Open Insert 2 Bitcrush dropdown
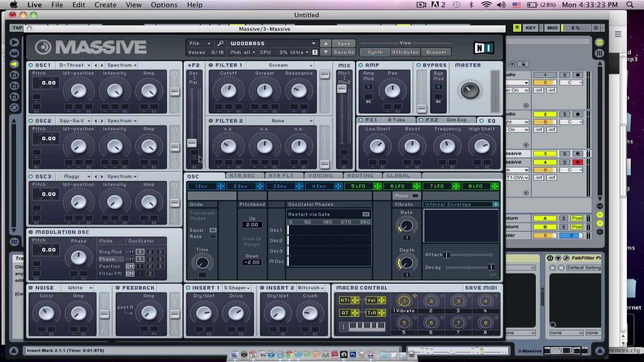Image resolution: width=644 pixels, height=362 pixels. [310, 288]
